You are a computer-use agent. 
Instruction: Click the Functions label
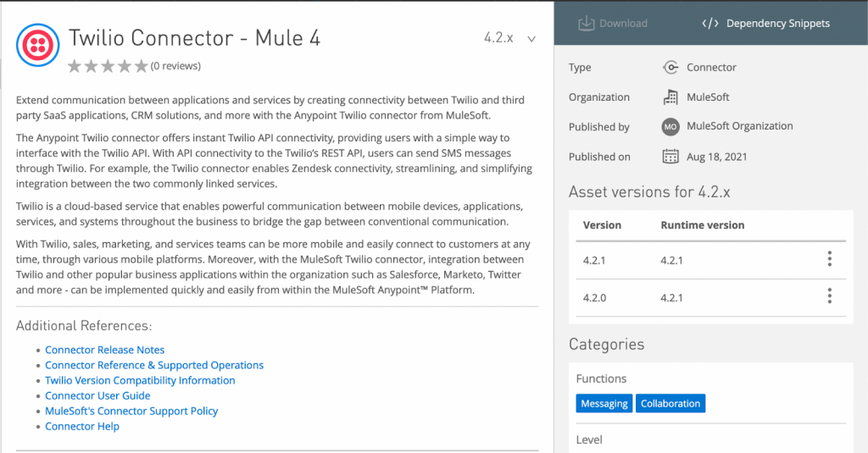pos(601,378)
